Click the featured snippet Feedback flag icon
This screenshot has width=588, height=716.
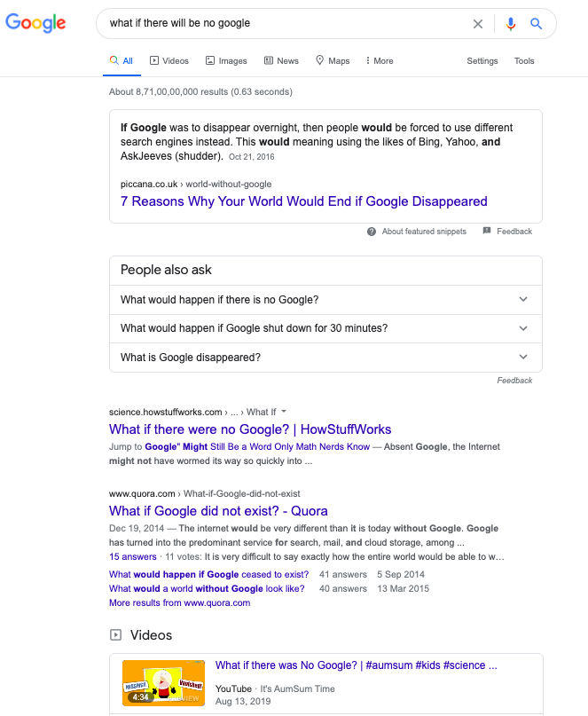487,232
